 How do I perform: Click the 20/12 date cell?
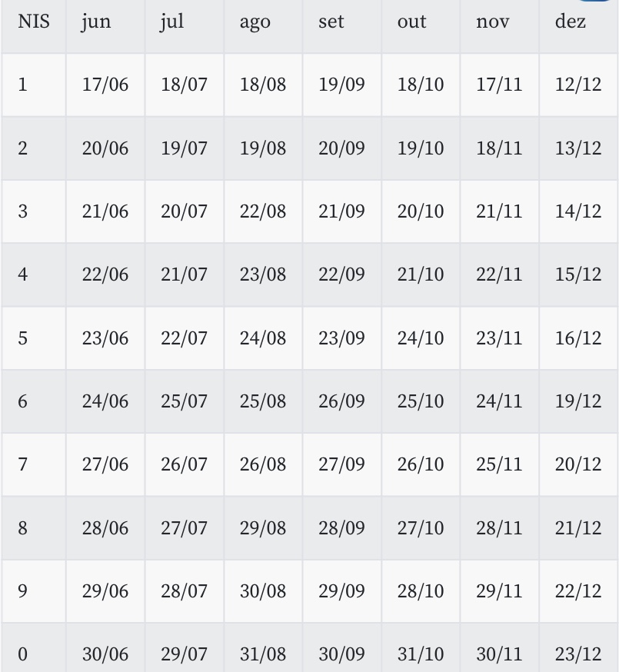(x=578, y=464)
